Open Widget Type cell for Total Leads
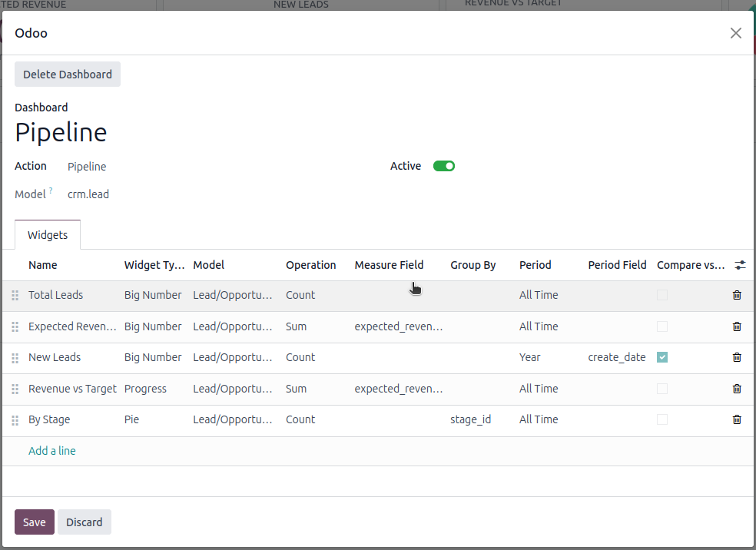756x550 pixels. [x=154, y=295]
